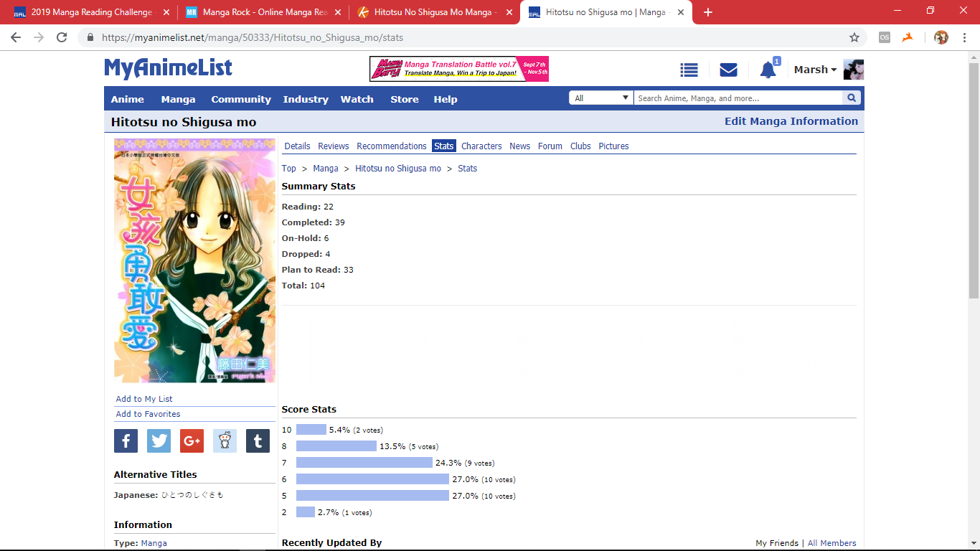Click the browser forward arrow
The width and height of the screenshot is (980, 551).
[x=39, y=37]
